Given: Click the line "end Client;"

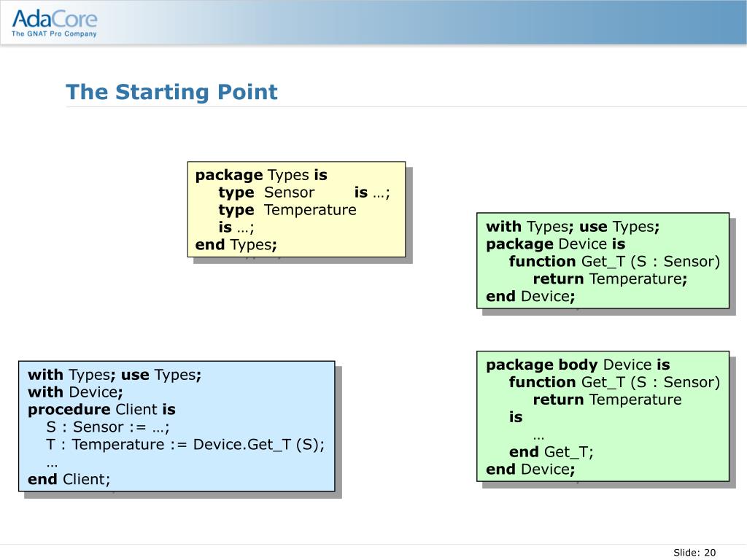Looking at the screenshot, I should click(69, 480).
